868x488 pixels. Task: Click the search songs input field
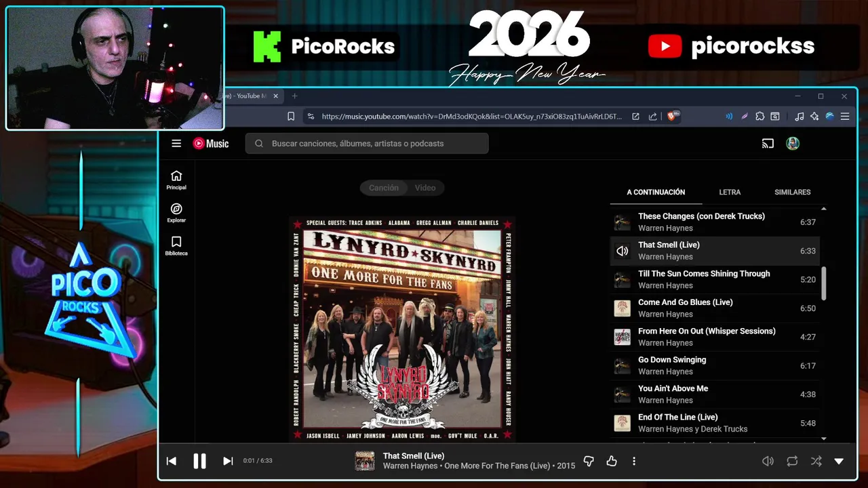(366, 143)
